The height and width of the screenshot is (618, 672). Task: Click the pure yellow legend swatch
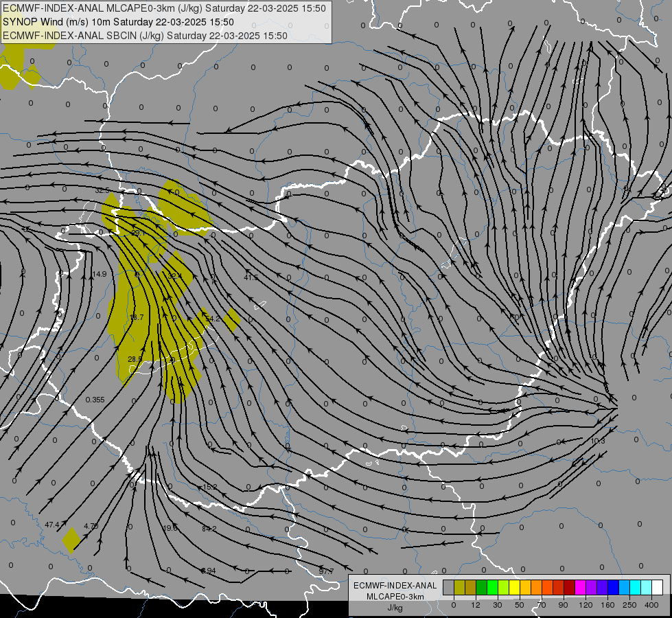tap(514, 587)
